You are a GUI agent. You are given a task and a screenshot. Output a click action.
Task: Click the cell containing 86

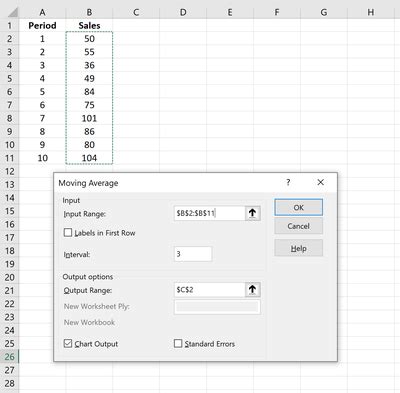pyautogui.click(x=89, y=131)
